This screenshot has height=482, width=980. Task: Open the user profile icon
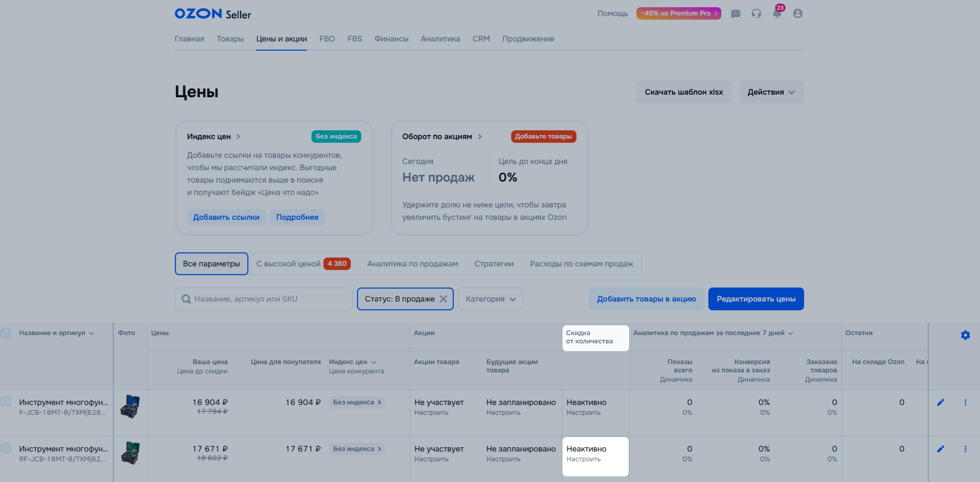pos(798,14)
